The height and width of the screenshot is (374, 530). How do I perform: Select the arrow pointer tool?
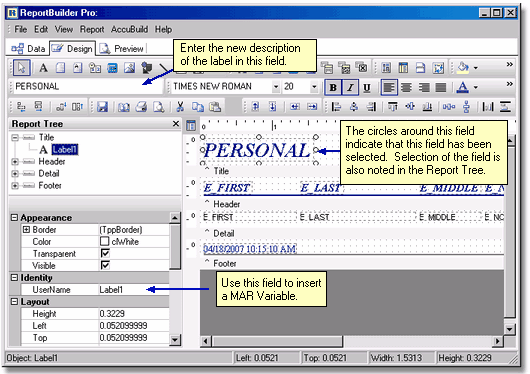(22, 68)
